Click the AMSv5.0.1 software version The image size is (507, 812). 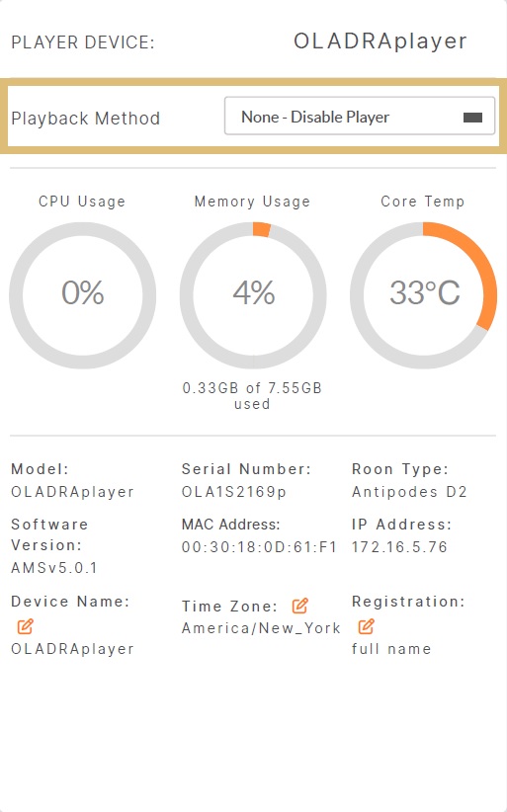pyautogui.click(x=54, y=568)
